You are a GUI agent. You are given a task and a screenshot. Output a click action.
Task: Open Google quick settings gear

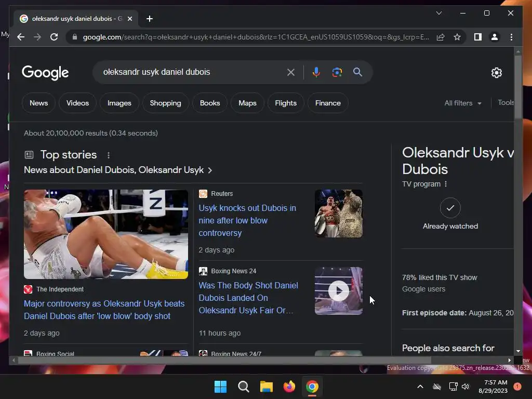click(x=496, y=73)
